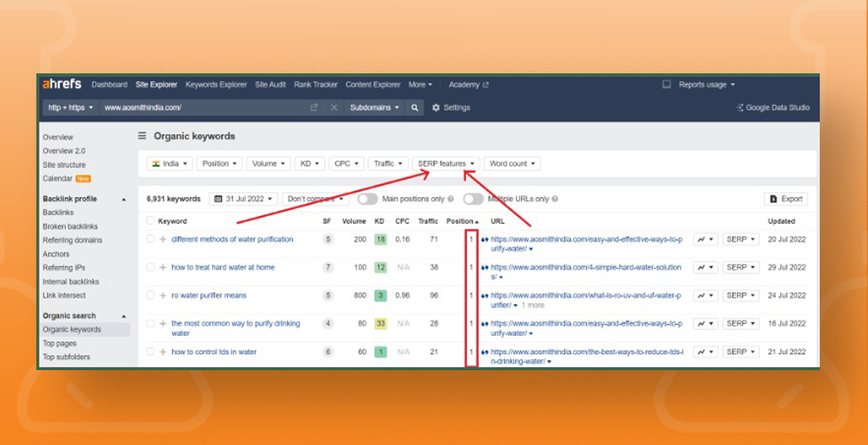Open trend chart button for 16 Jul 2022 row

[706, 323]
